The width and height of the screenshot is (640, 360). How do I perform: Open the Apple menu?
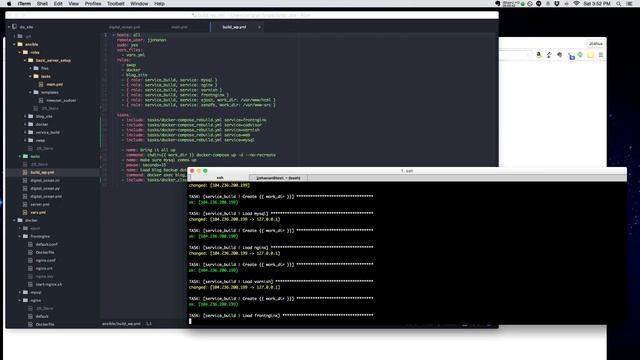[9, 4]
